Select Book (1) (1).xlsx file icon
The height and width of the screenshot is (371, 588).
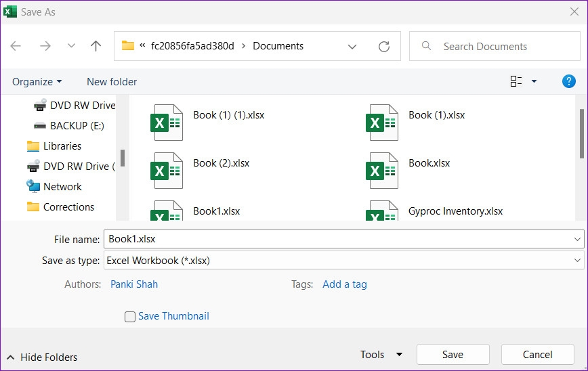[x=167, y=123]
